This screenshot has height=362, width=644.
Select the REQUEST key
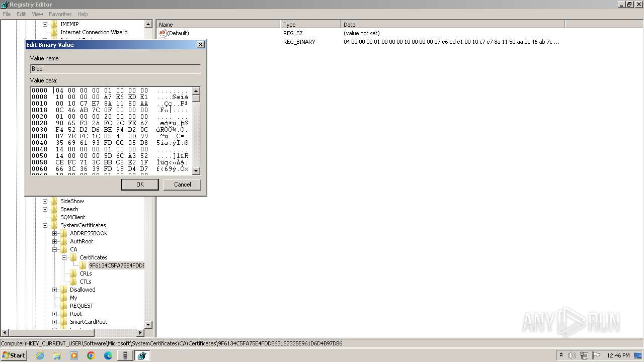pos(82,306)
